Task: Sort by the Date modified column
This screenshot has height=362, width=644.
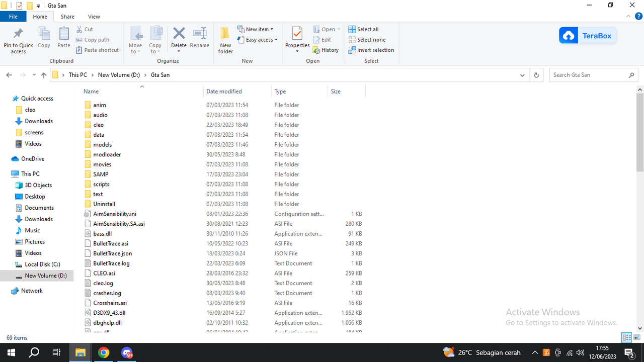Action: pyautogui.click(x=224, y=92)
